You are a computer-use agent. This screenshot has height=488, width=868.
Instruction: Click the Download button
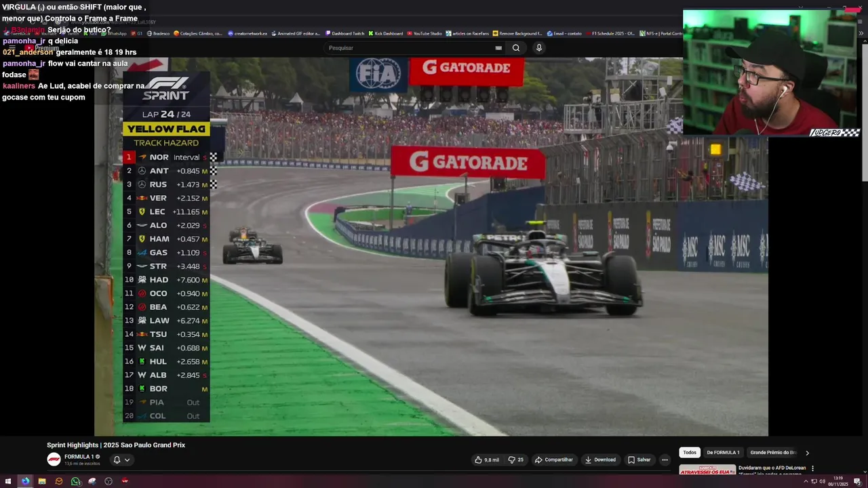tap(600, 460)
